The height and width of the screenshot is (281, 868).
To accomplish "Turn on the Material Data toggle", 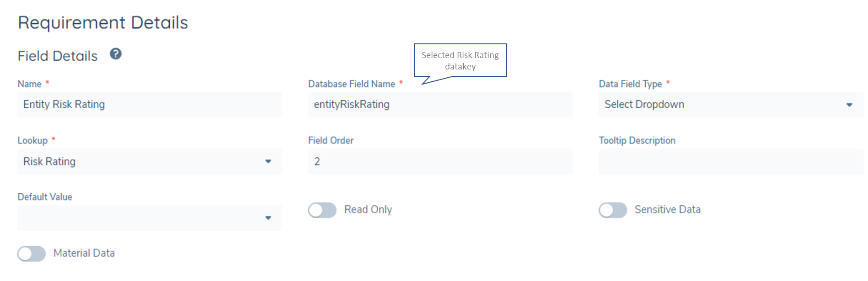I will 32,254.
